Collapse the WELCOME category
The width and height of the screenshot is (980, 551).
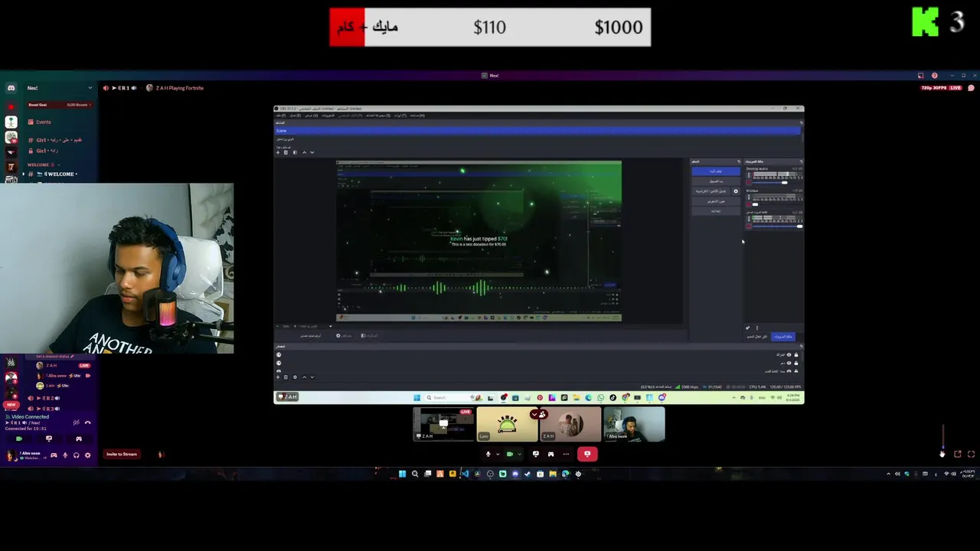point(44,165)
